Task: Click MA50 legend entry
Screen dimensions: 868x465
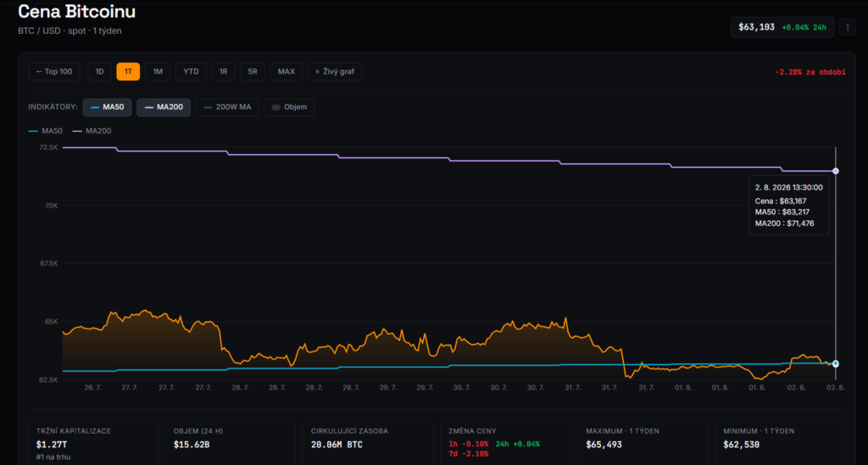Action: click(x=46, y=131)
